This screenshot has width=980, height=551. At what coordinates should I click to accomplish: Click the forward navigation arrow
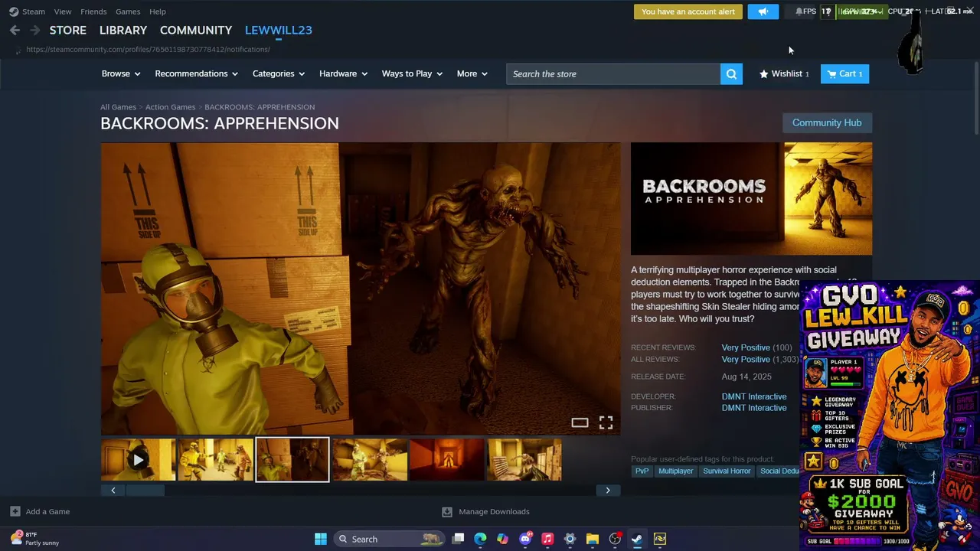click(34, 30)
